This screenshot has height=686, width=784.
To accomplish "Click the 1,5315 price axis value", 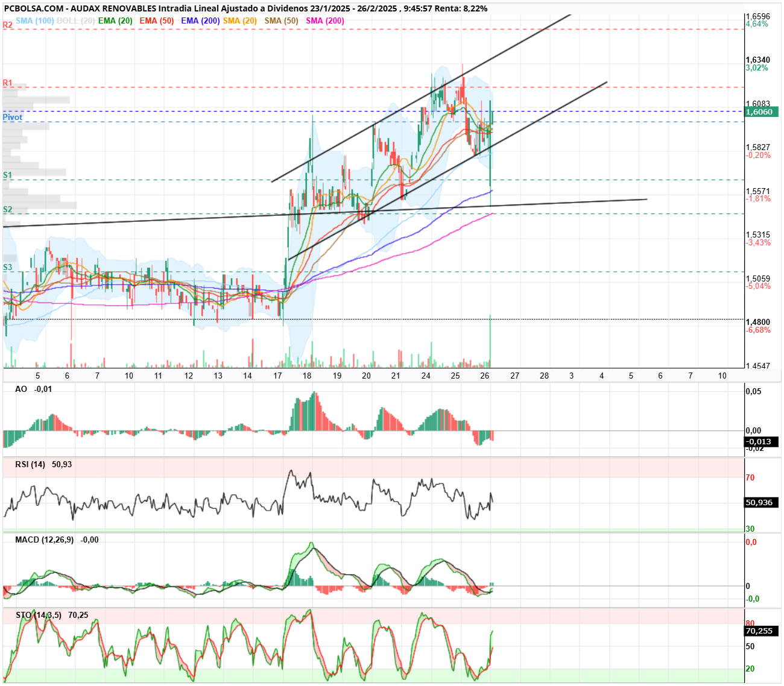I will [x=758, y=235].
